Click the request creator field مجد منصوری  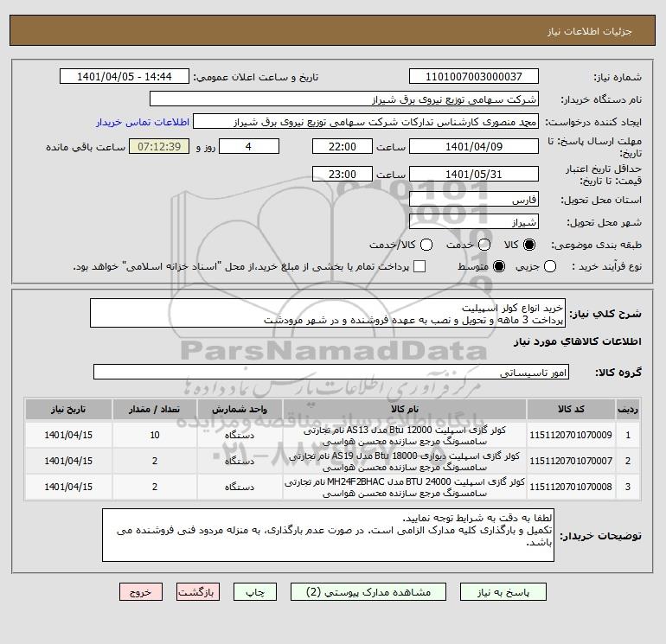click(x=366, y=122)
